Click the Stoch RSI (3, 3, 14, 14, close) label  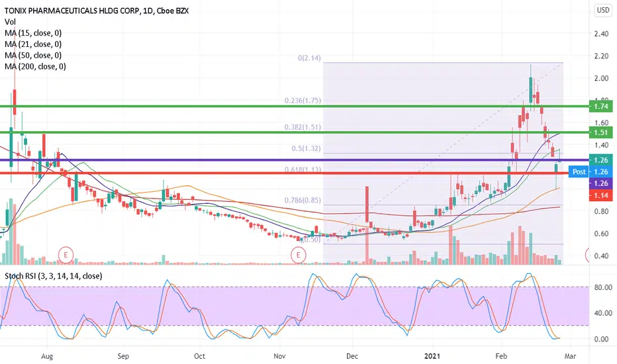point(53,276)
